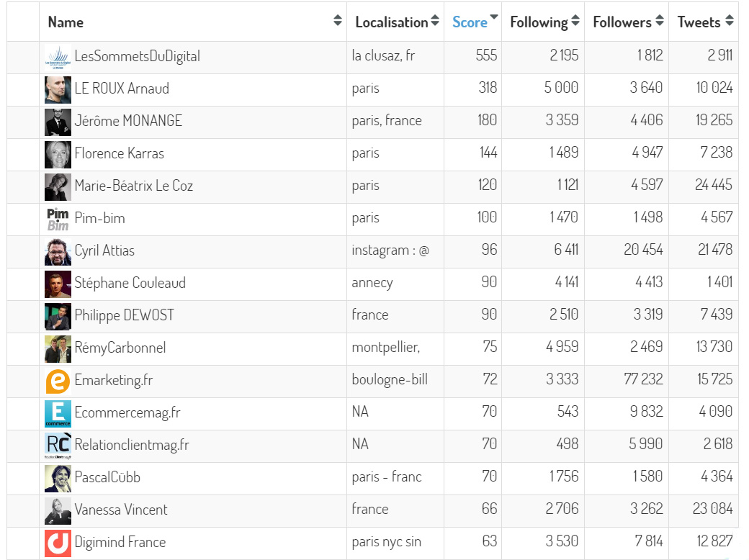The width and height of the screenshot is (749, 560).
Task: Toggle sort arrow beside Score header
Action: pos(493,18)
